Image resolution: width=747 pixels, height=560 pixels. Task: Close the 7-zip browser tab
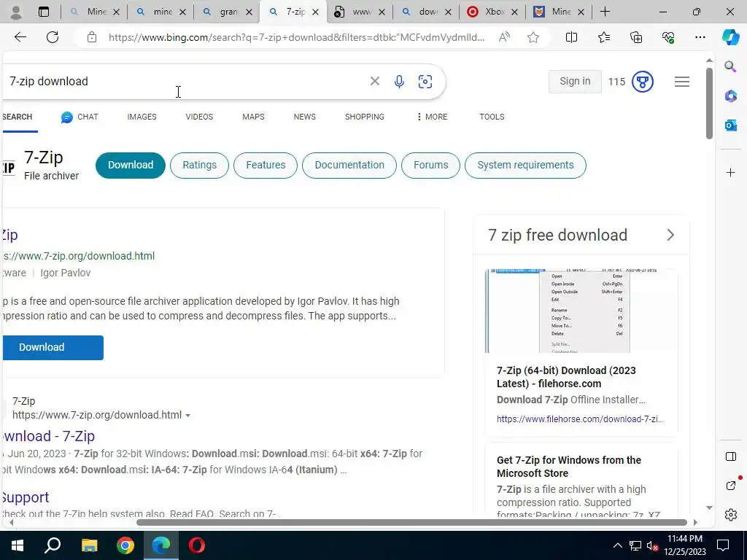[x=315, y=12]
